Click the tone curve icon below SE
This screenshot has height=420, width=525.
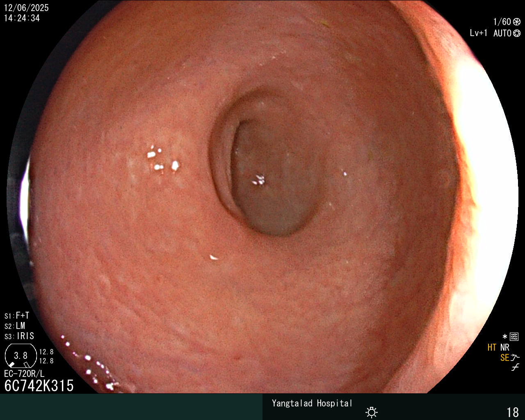(515, 367)
